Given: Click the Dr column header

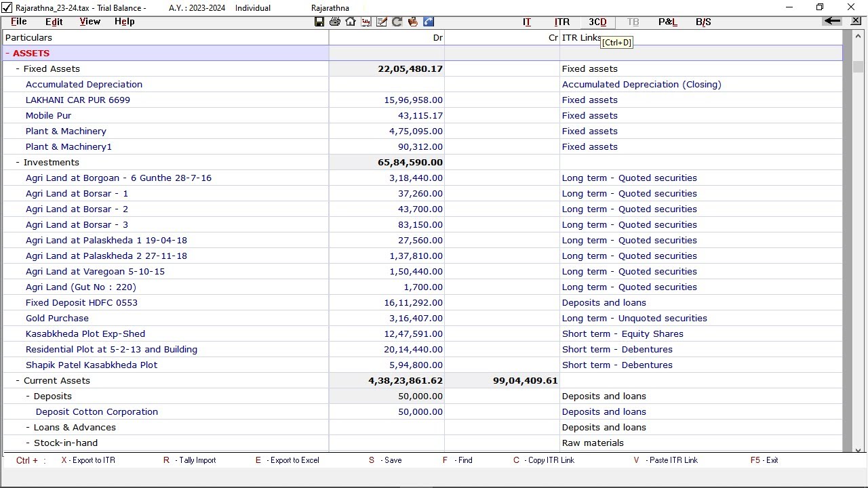Looking at the screenshot, I should (x=387, y=37).
